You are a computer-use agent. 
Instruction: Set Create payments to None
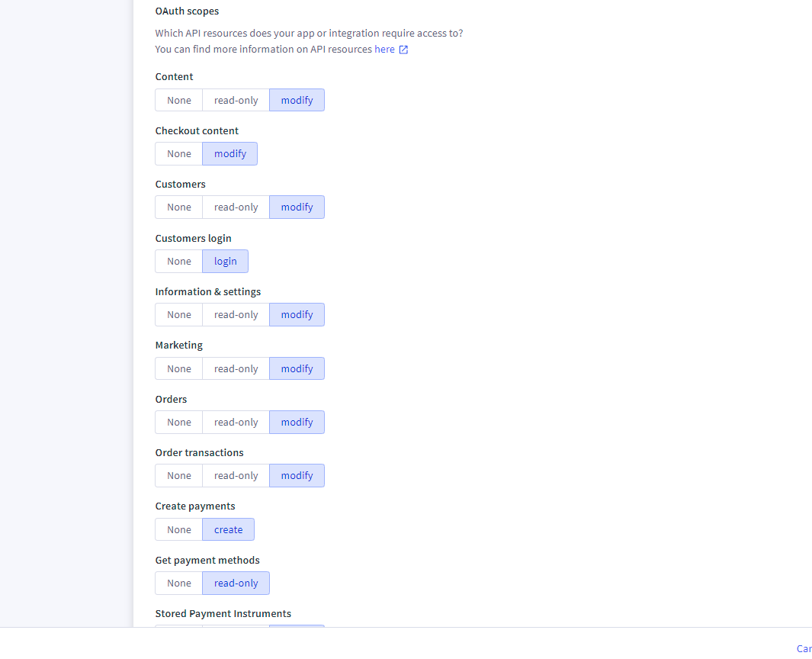pyautogui.click(x=178, y=529)
